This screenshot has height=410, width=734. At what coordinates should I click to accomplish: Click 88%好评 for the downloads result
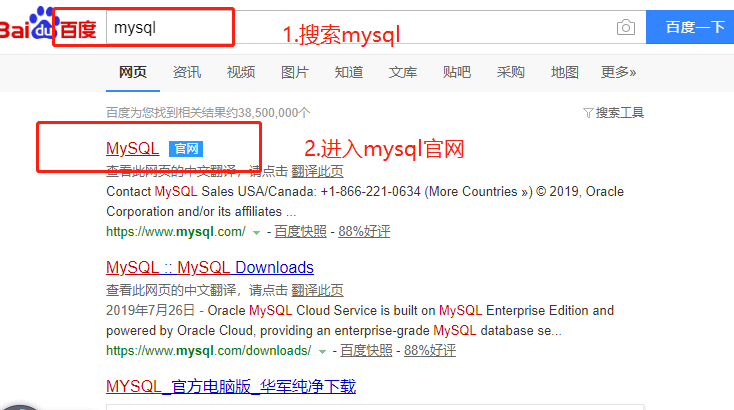point(430,351)
